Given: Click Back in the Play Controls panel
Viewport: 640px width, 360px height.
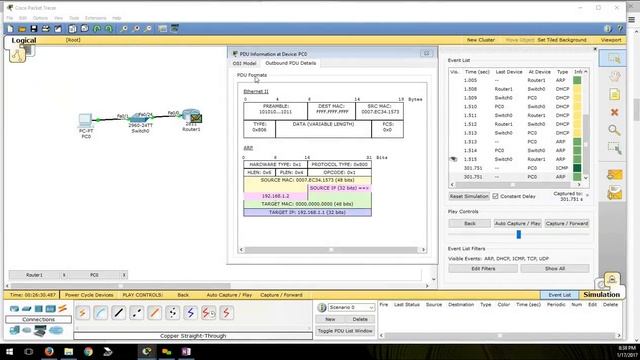Looking at the screenshot, I should [469, 223].
